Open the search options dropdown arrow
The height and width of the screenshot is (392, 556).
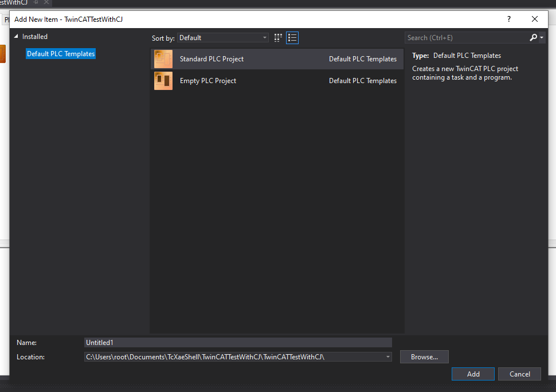coord(542,38)
